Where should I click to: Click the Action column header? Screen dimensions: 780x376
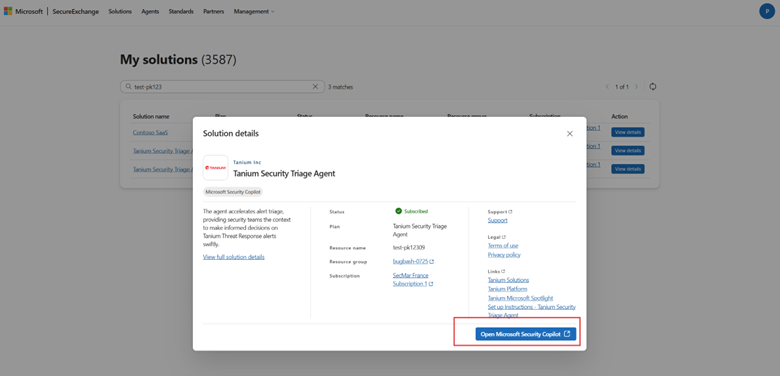pos(619,116)
